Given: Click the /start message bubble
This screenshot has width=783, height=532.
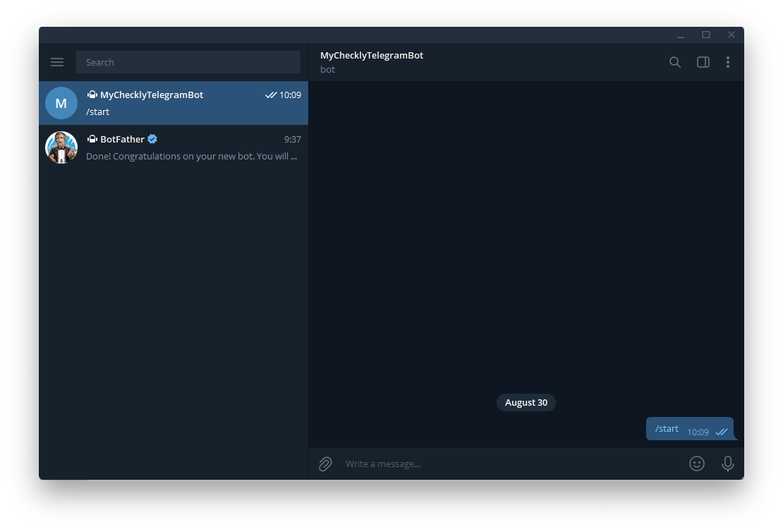Looking at the screenshot, I should [x=667, y=428].
